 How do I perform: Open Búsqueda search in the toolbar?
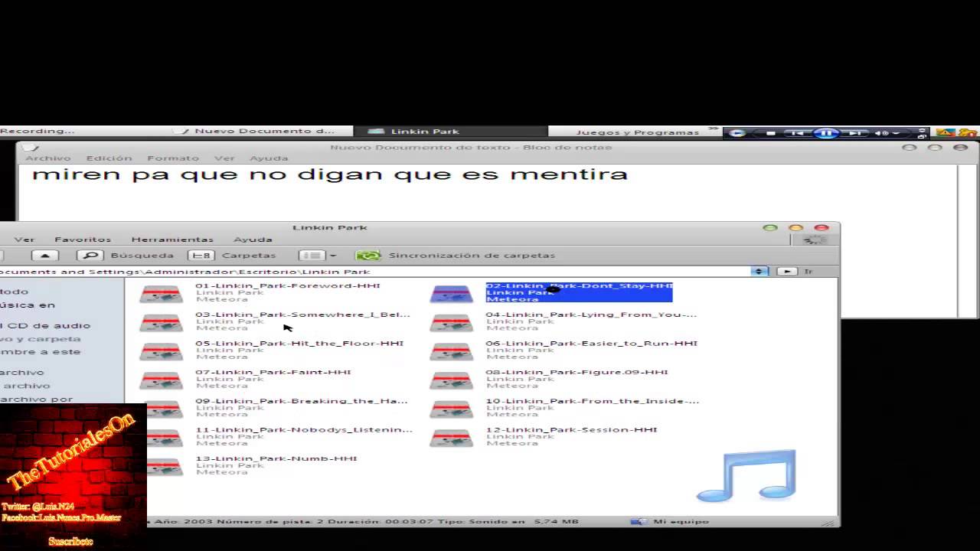point(126,256)
